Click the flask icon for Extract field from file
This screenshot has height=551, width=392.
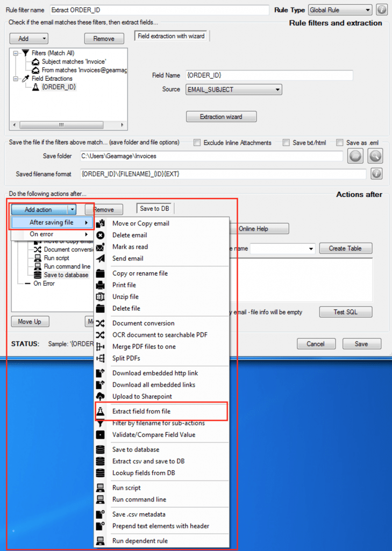100,412
